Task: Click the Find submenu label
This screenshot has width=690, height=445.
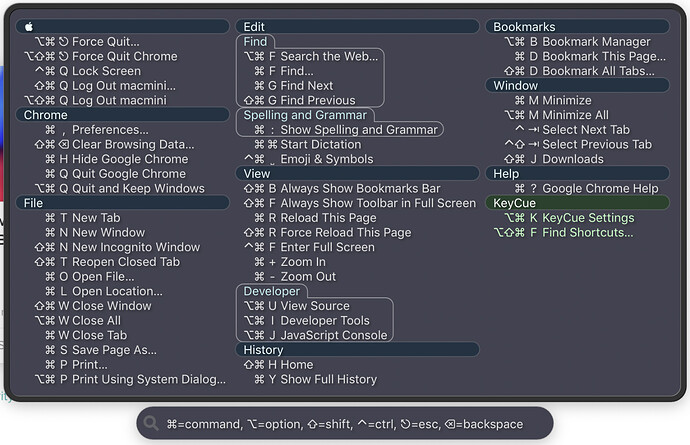Action: (255, 41)
